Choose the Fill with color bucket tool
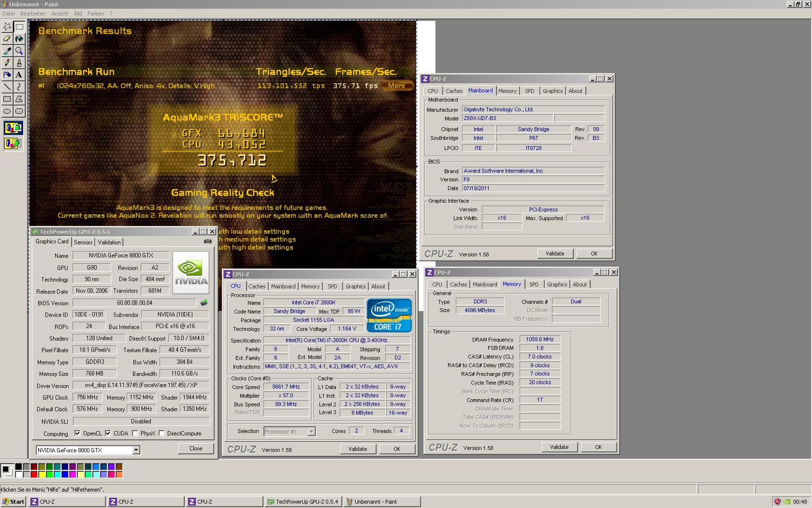The image size is (812, 508). coord(19,39)
